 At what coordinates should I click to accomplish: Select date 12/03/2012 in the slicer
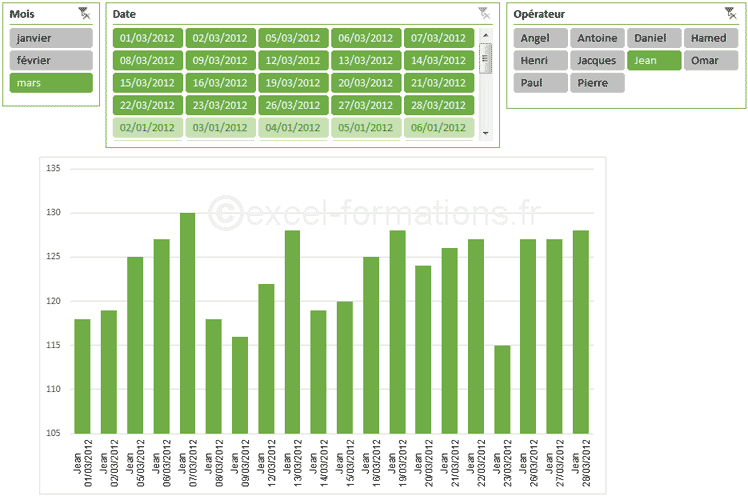click(293, 61)
